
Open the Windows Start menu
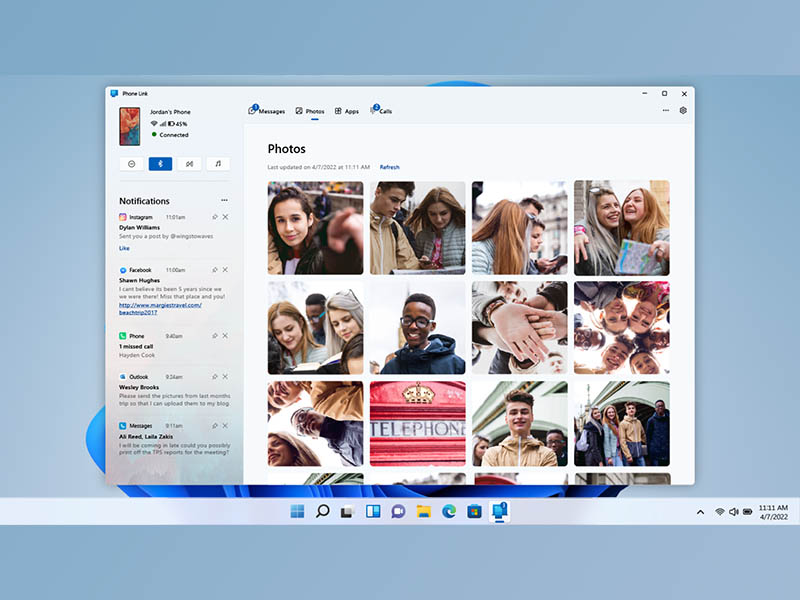click(297, 511)
